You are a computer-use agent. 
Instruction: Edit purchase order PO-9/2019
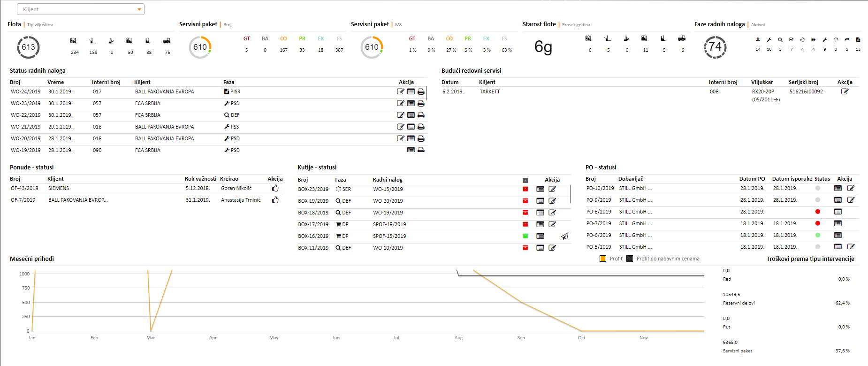coord(851,200)
